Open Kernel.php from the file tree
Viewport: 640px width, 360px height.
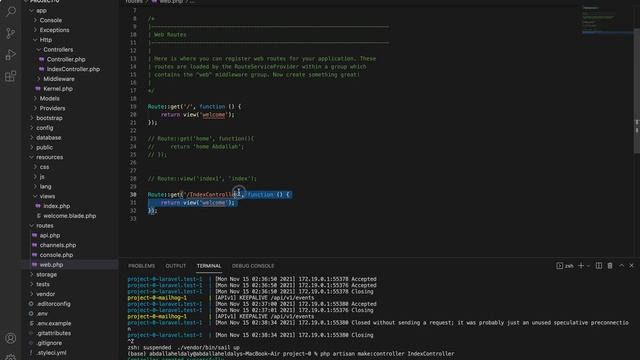[58, 89]
